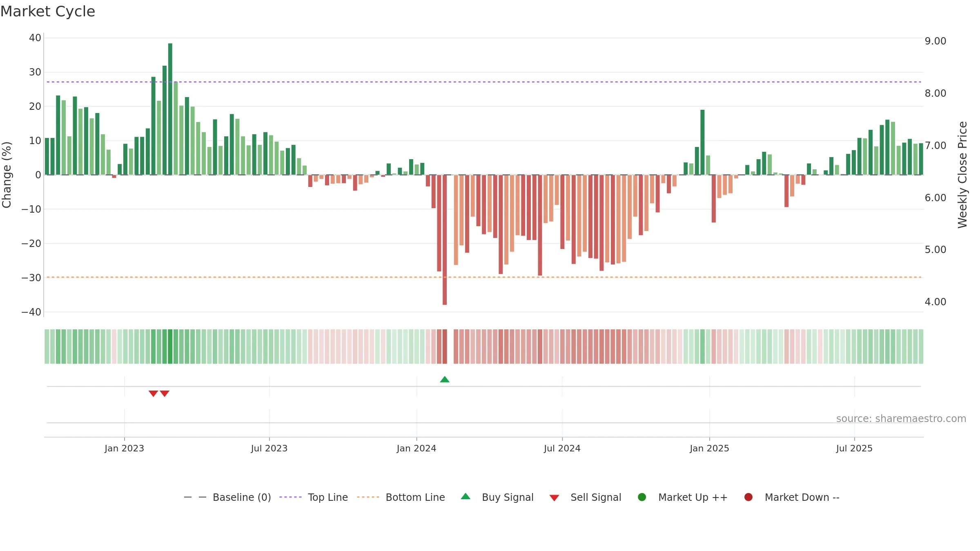Click the red Sell Signal legend icon
The height and width of the screenshot is (551, 980).
pyautogui.click(x=554, y=498)
